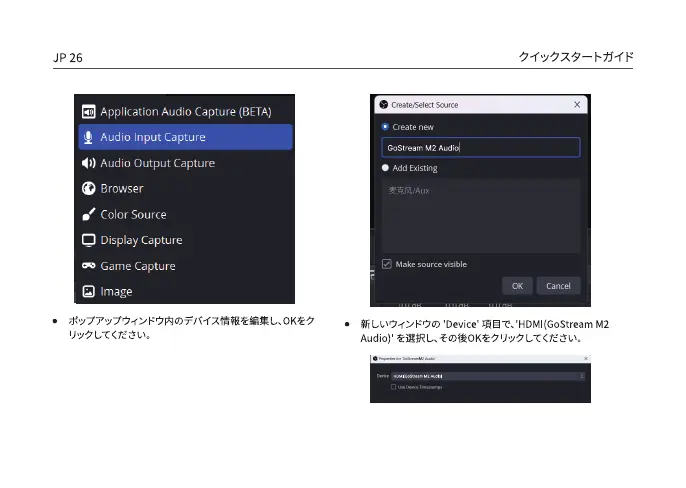Viewport: 686px width, 488px height.
Task: Click the Image source picture icon
Action: coord(88,292)
